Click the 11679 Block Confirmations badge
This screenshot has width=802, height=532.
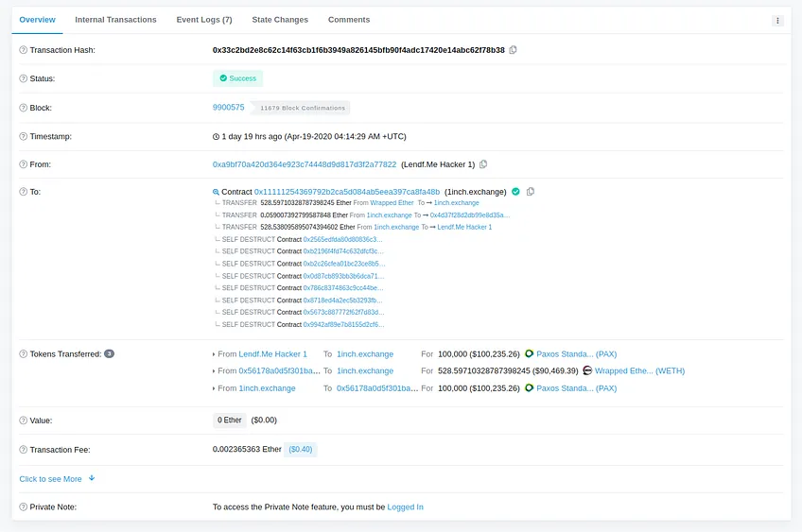303,108
